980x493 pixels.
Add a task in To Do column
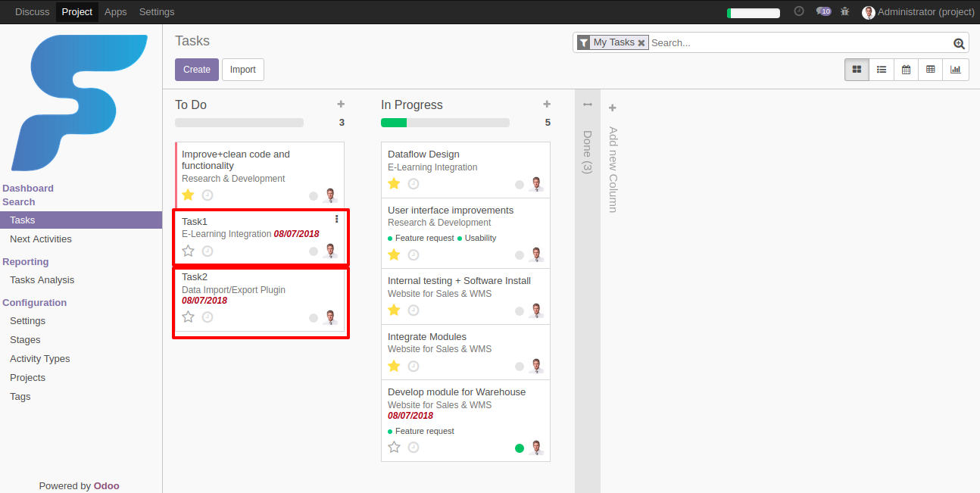(x=341, y=105)
